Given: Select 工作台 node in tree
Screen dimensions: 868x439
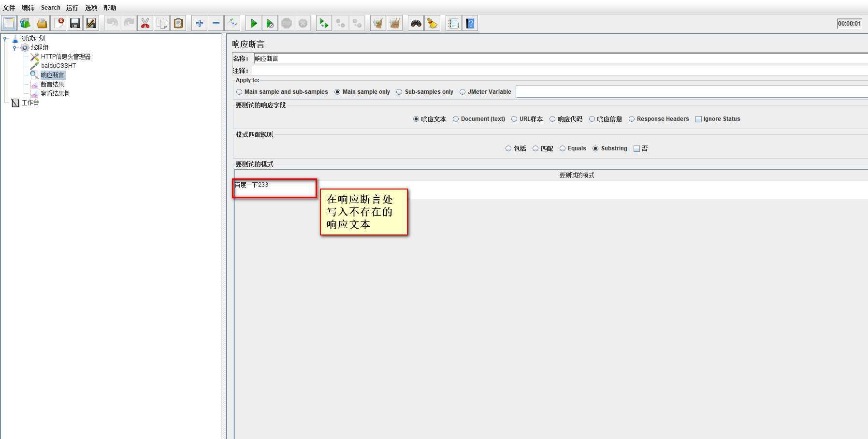Looking at the screenshot, I should click(x=30, y=102).
